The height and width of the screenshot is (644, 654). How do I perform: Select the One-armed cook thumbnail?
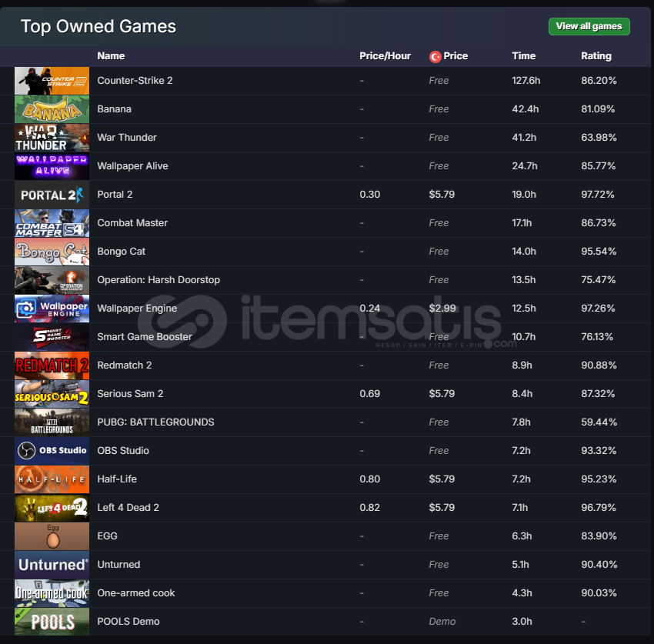coord(52,593)
